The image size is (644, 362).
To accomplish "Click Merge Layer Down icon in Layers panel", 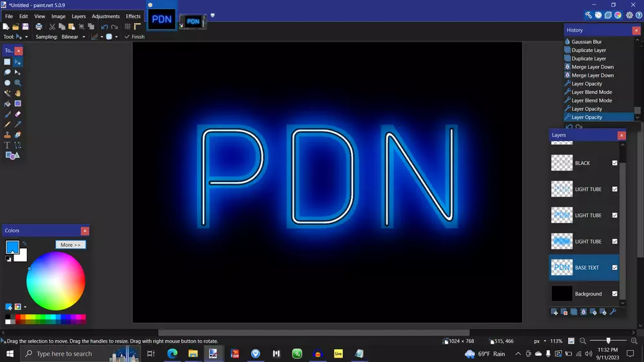I will (583, 312).
